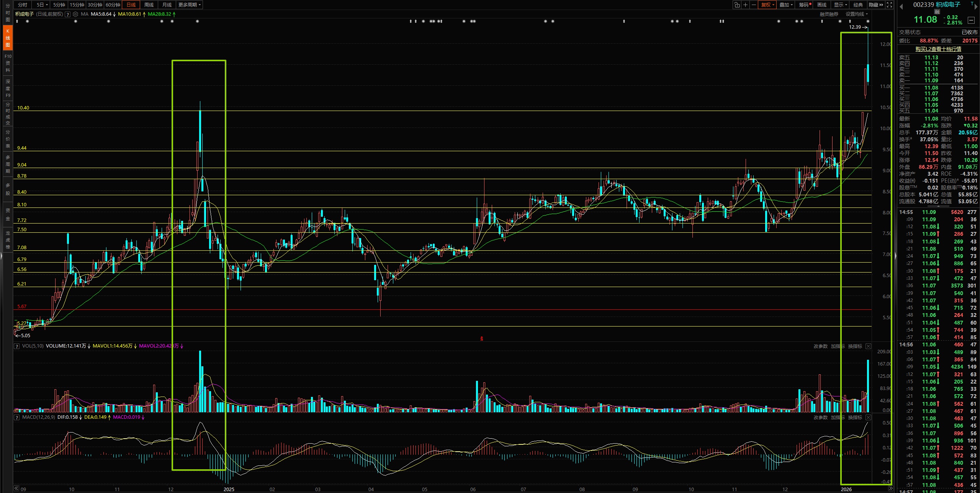Open the 复权 dropdown
980x493 pixels.
pyautogui.click(x=767, y=5)
